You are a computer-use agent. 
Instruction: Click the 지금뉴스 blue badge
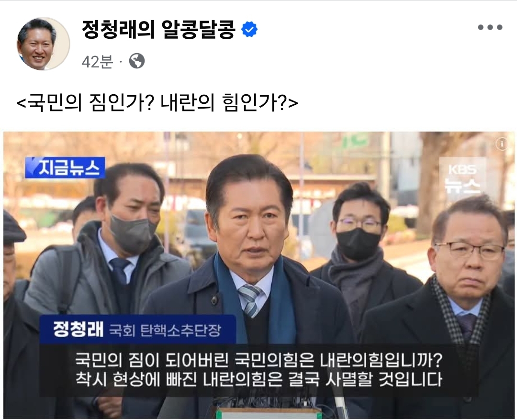tap(65, 168)
